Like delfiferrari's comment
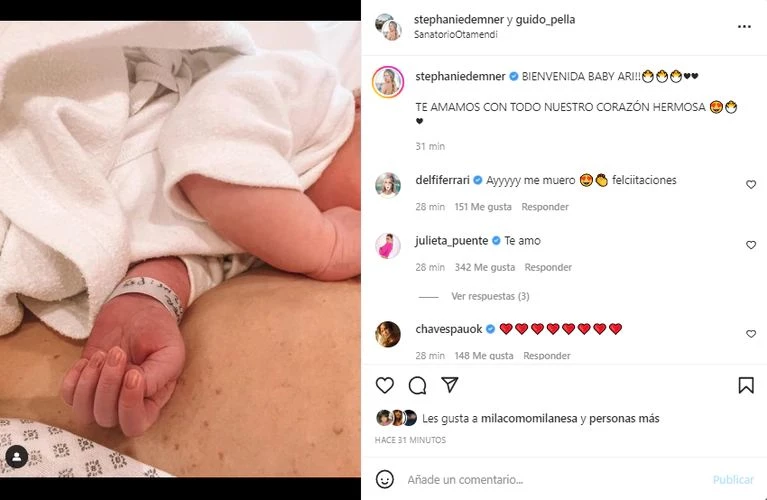 tap(751, 184)
